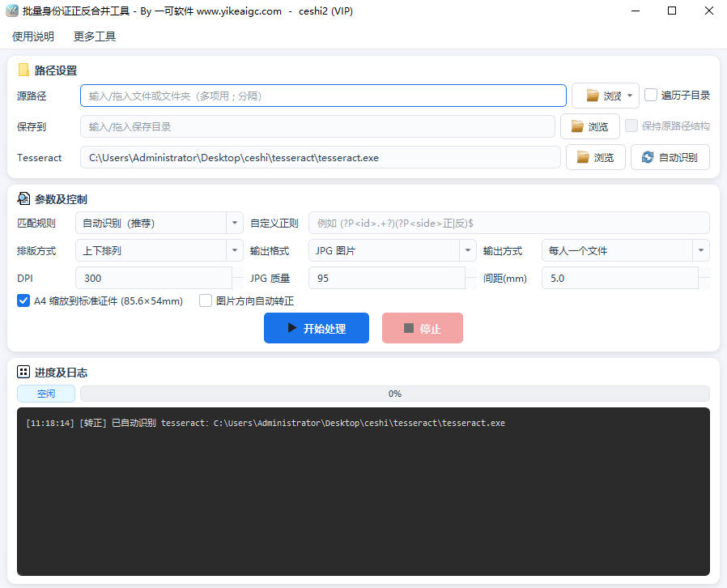The image size is (727, 588).
Task: Enable the 遍历子目录 checkbox
Action: 651,95
